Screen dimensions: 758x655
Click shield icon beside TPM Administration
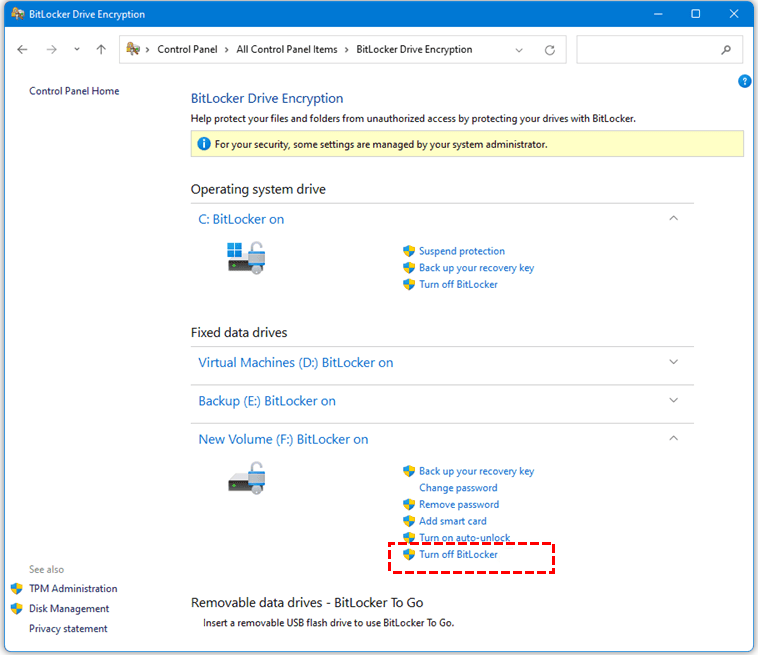[16, 588]
